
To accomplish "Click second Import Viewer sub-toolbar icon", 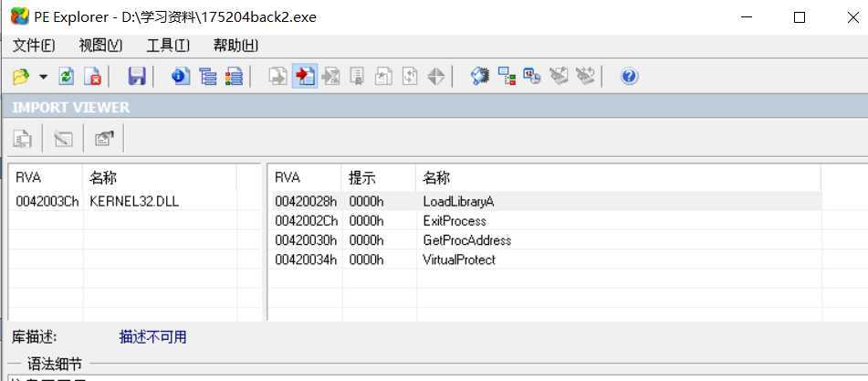I will [x=64, y=139].
